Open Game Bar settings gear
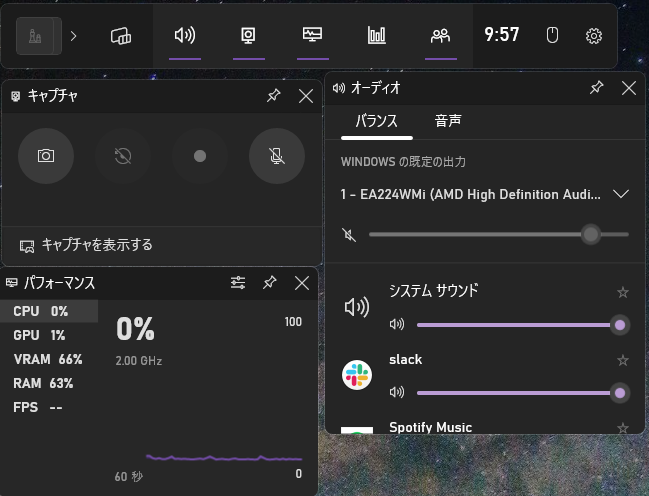The height and width of the screenshot is (496, 649). pyautogui.click(x=594, y=36)
